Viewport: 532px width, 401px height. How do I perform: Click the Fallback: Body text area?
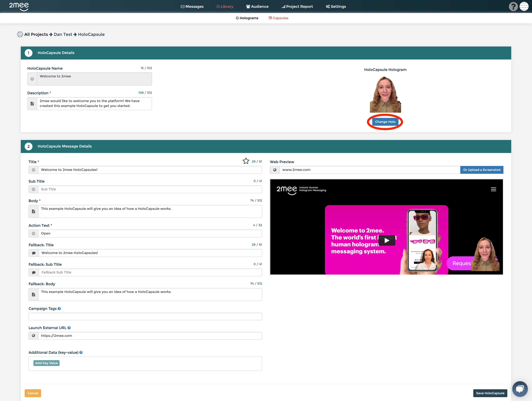(x=150, y=295)
